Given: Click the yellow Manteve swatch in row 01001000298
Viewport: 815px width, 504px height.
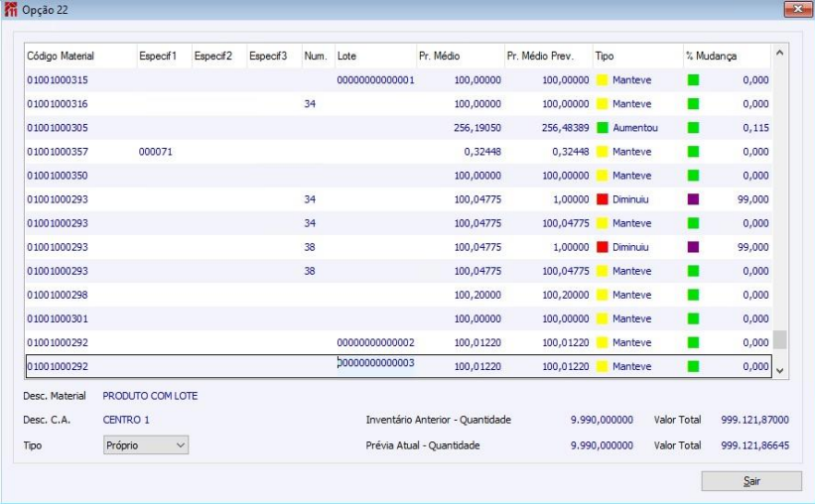Looking at the screenshot, I should point(603,295).
